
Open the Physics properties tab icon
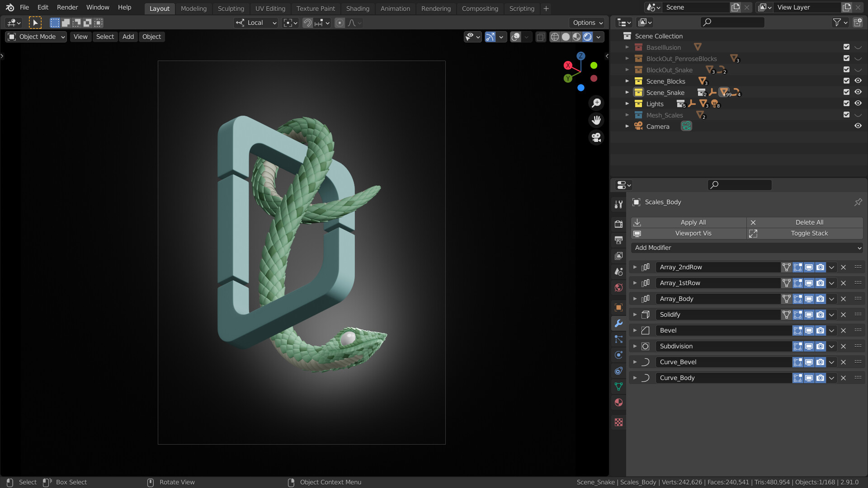coord(618,355)
